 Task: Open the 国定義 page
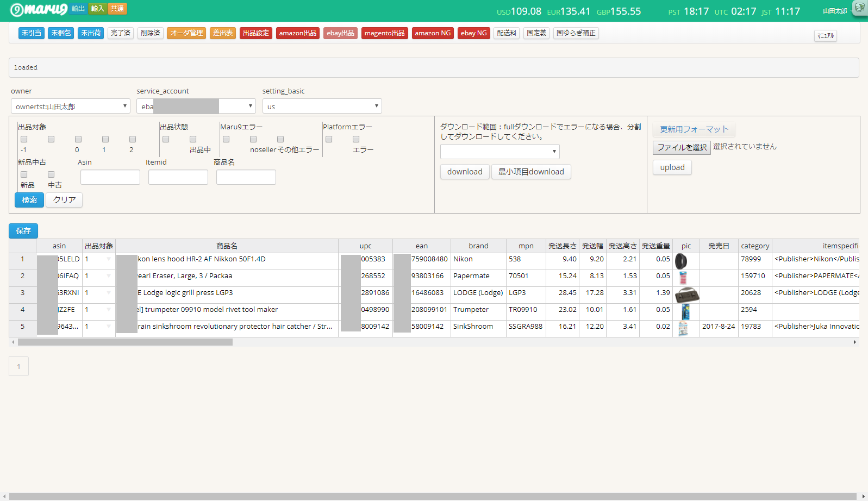pyautogui.click(x=536, y=33)
